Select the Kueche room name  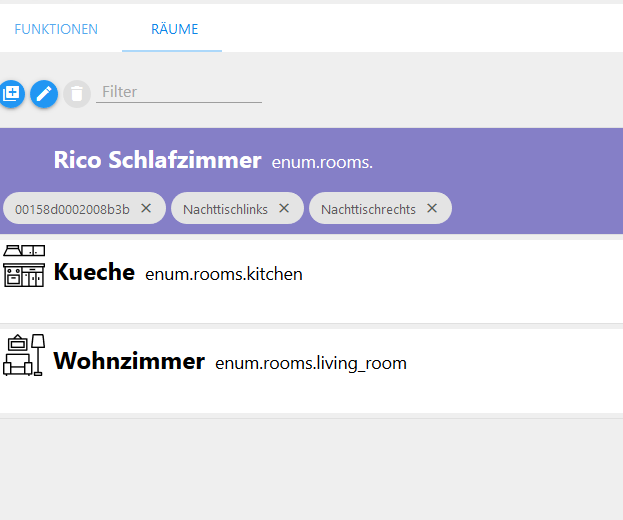[94, 272]
